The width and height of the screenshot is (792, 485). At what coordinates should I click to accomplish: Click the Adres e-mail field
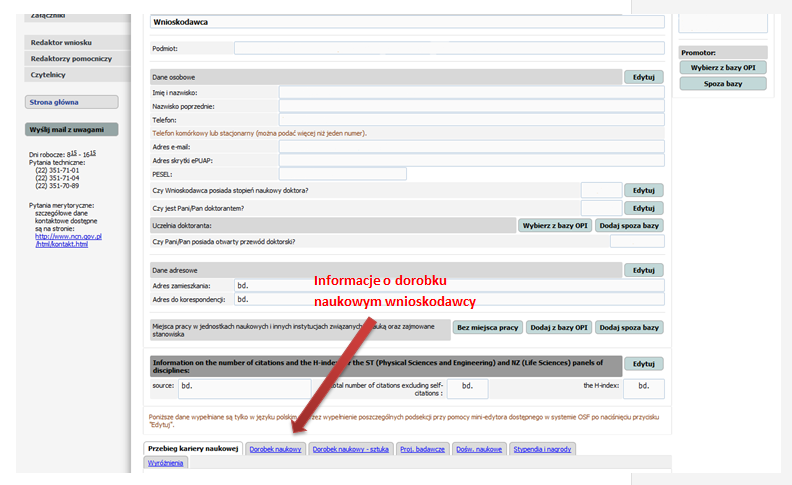(x=472, y=147)
